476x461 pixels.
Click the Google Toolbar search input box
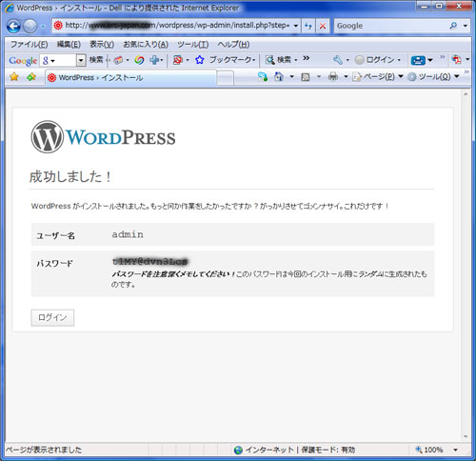62,60
